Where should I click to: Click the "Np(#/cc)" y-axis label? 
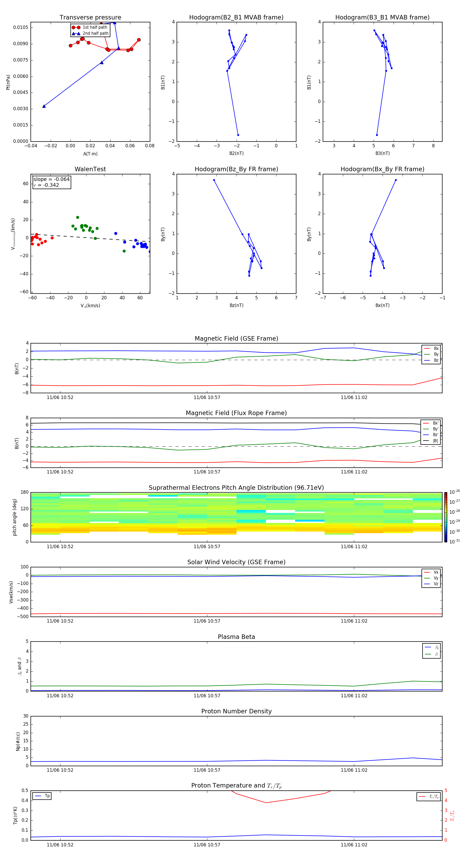[18, 741]
